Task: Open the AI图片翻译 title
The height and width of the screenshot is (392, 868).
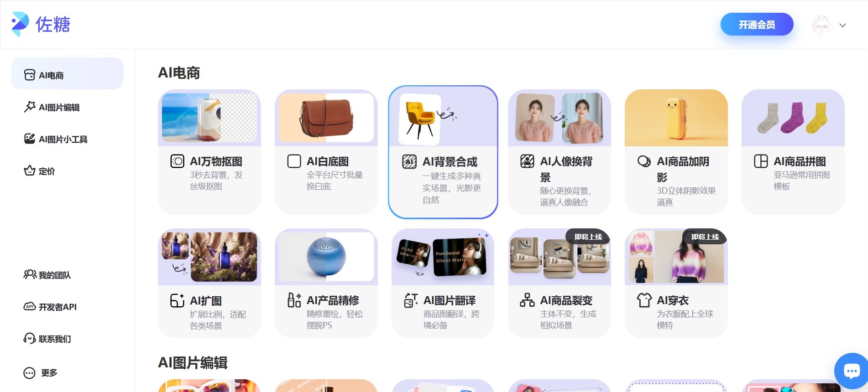Action: pos(450,300)
